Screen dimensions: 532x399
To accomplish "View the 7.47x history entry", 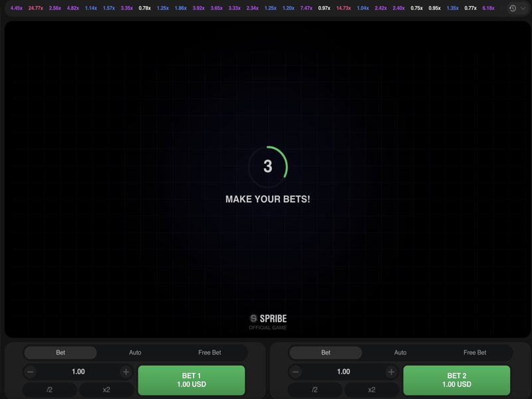I will pos(307,8).
